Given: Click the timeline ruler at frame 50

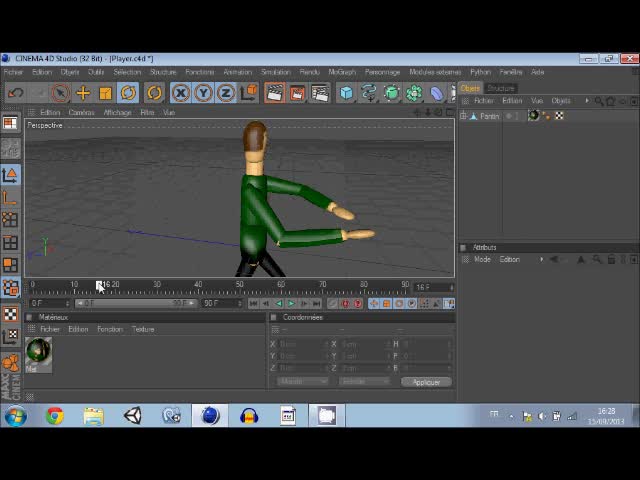Looking at the screenshot, I should point(239,285).
